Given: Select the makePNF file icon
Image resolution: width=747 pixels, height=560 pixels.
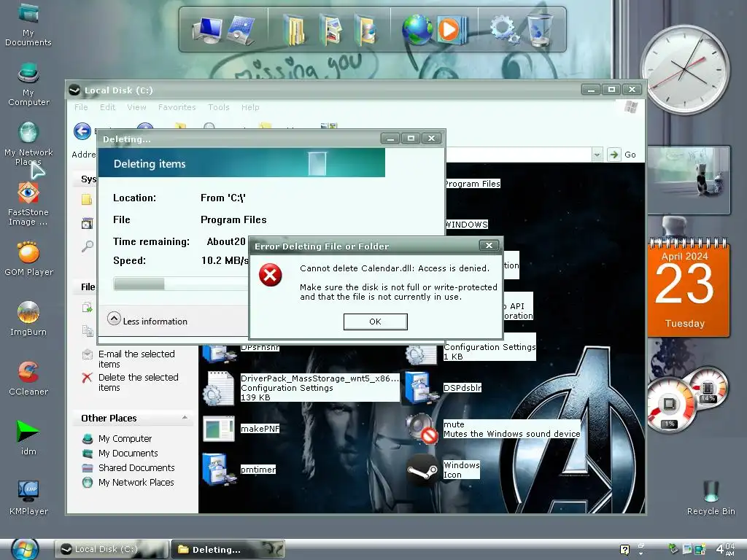Looking at the screenshot, I should pyautogui.click(x=219, y=429).
